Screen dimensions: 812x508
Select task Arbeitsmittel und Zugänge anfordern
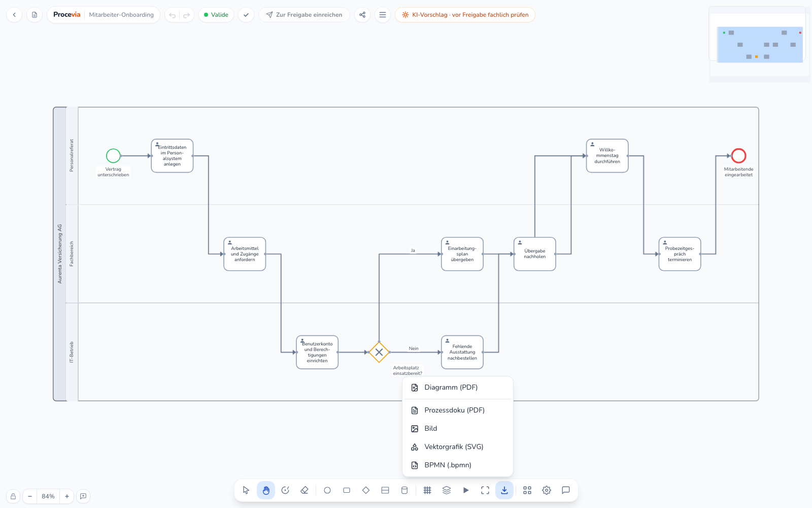[245, 254]
